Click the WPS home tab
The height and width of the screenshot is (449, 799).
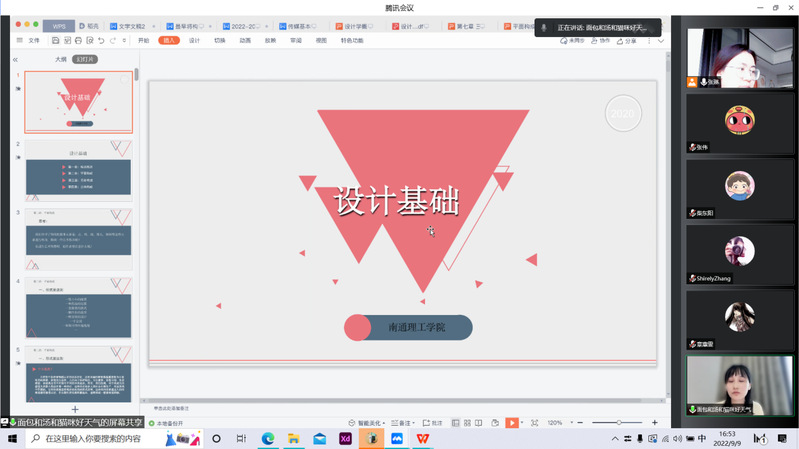(x=59, y=26)
